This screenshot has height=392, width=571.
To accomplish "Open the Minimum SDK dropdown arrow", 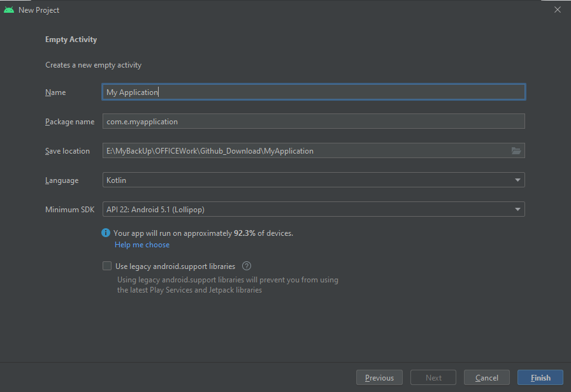I will (518, 209).
